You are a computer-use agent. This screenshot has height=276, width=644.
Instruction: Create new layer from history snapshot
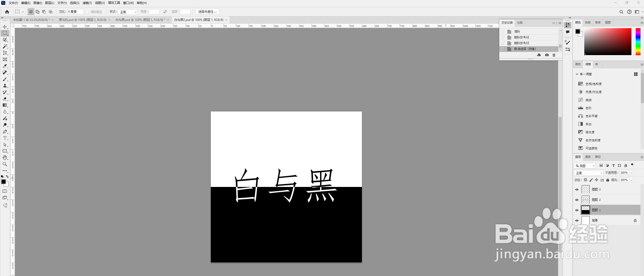(539, 55)
